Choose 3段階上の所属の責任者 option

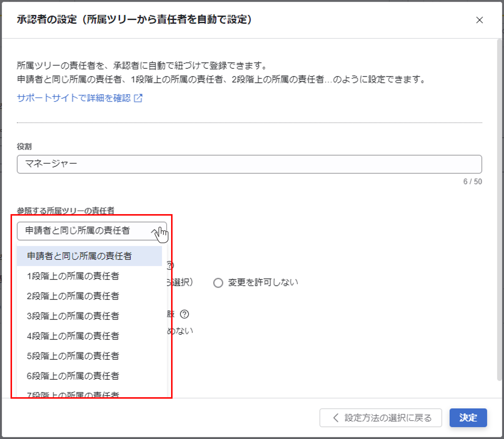tap(89, 316)
